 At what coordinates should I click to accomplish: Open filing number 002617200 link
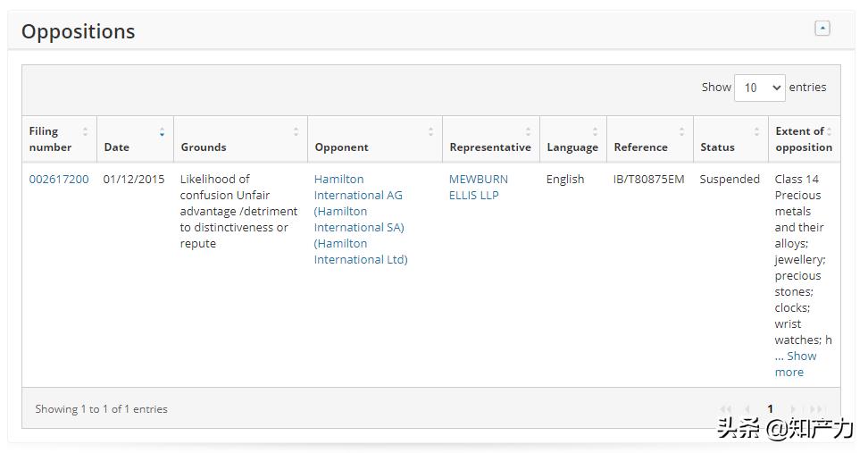[59, 179]
